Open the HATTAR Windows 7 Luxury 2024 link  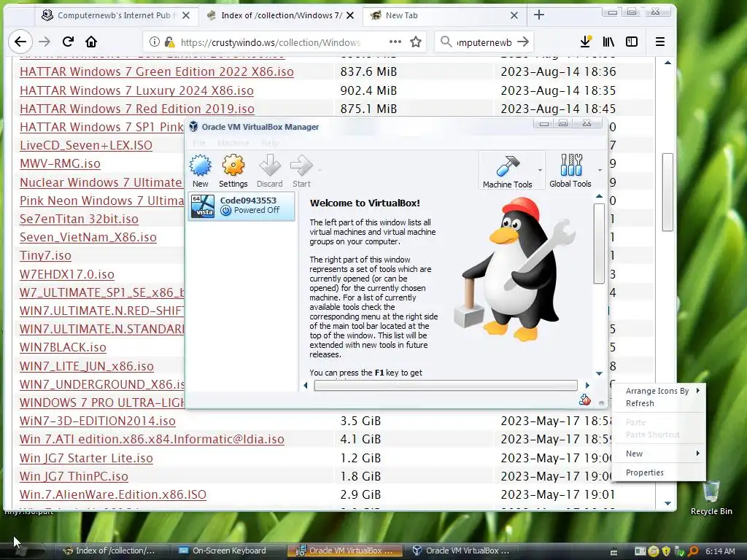pos(136,90)
